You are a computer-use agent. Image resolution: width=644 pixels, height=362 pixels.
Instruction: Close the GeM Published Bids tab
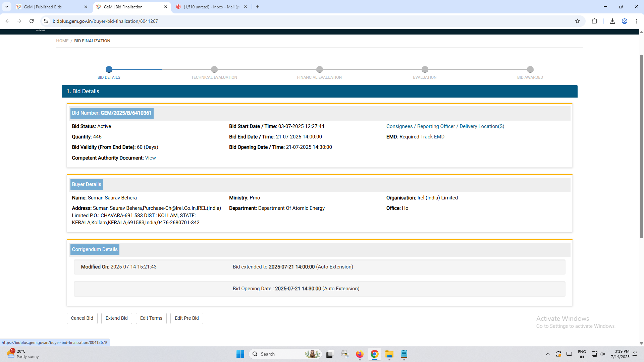click(x=86, y=7)
